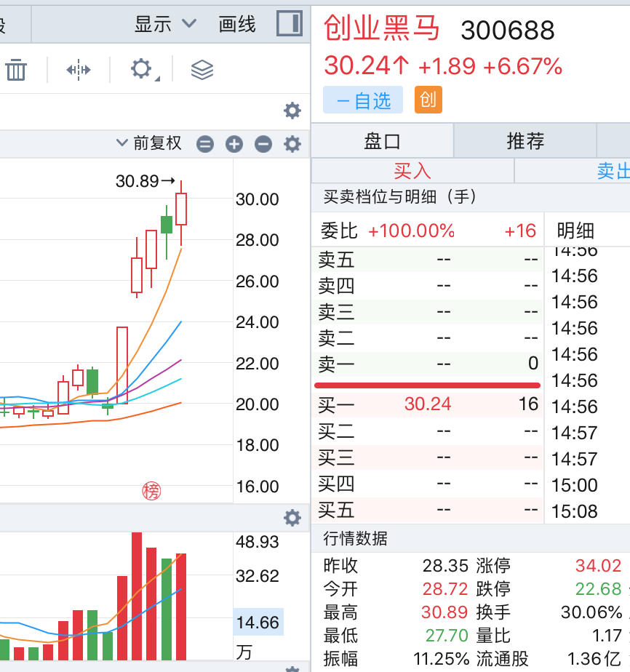Viewport: 630px width, 672px height.
Task: Click the 流通股 value 1.36亿
Action: coord(594,659)
